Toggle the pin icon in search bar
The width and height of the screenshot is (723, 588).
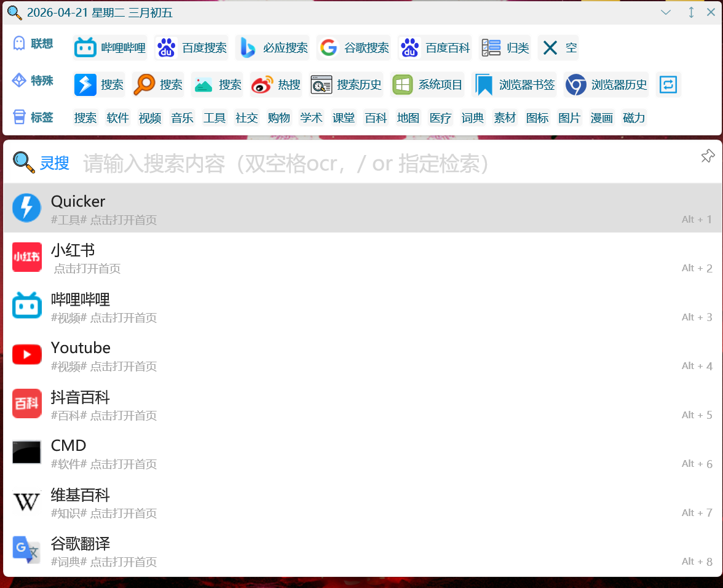point(708,156)
